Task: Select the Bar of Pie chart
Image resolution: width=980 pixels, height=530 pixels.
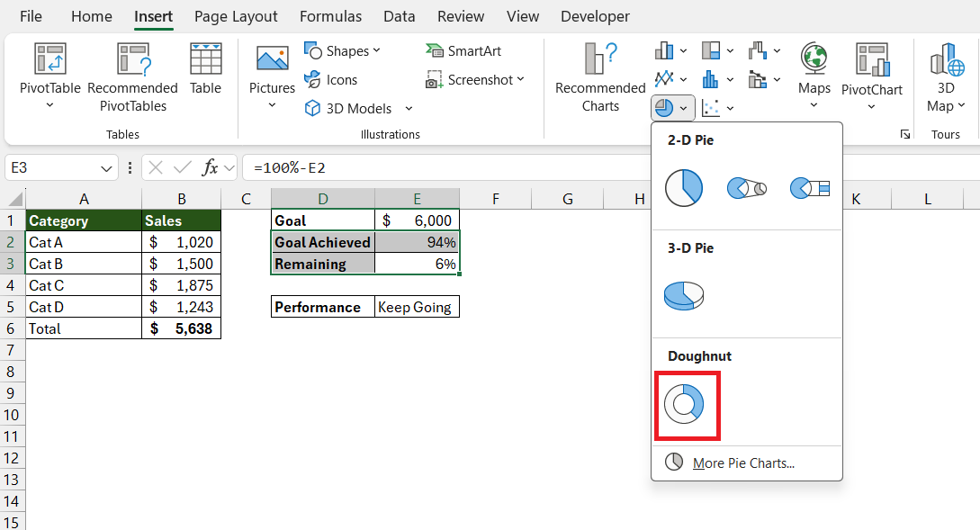Action: [x=809, y=188]
